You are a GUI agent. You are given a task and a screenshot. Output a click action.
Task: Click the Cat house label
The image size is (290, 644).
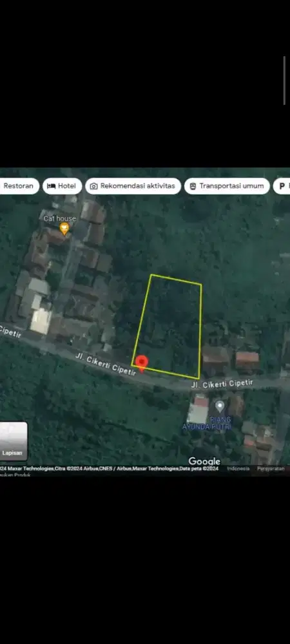(x=60, y=218)
